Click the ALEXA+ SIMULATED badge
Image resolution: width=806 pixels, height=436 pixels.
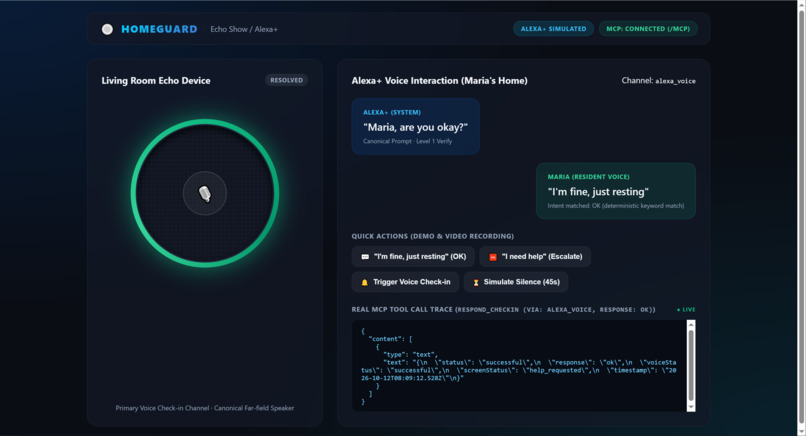click(x=553, y=29)
